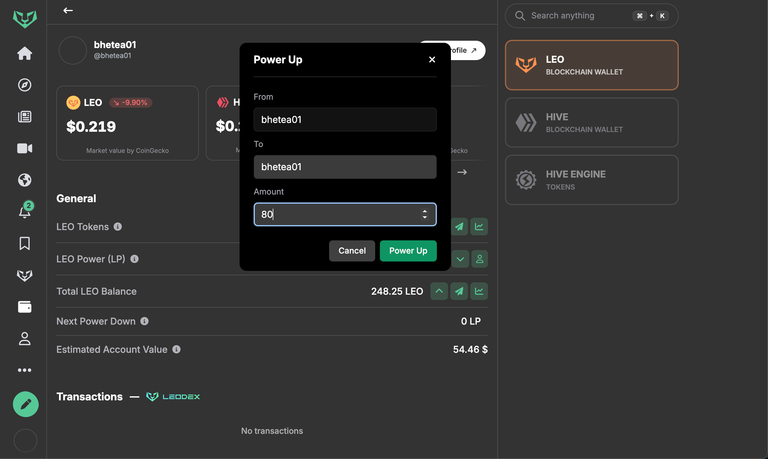Viewport: 768px width, 459px height.
Task: Click the LEO price card $0.219
Action: click(x=127, y=123)
